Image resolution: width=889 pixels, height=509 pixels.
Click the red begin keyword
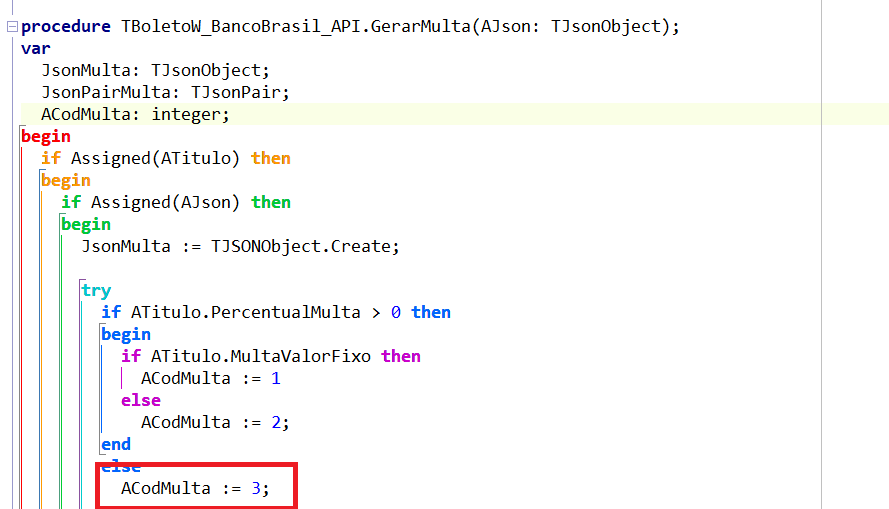coord(46,137)
